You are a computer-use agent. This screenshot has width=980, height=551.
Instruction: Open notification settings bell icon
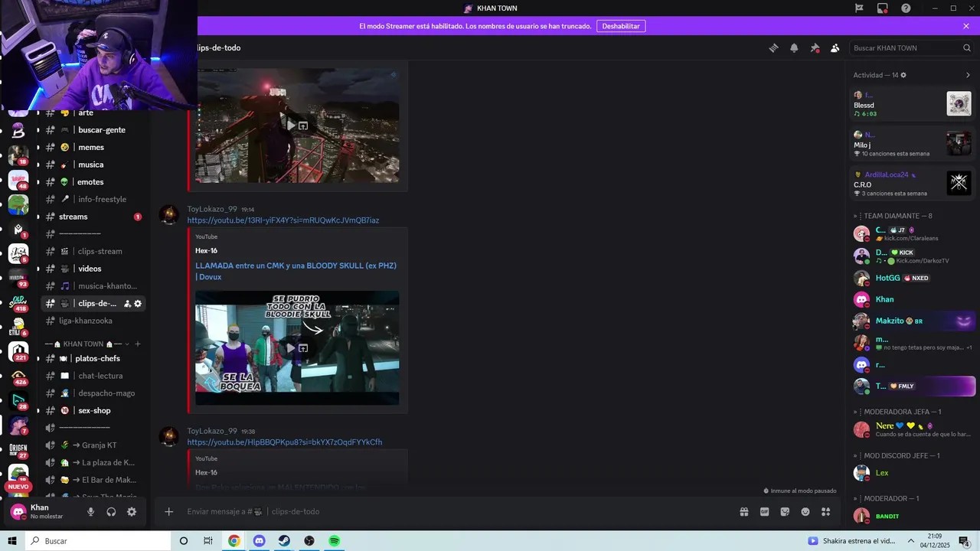[x=794, y=47]
